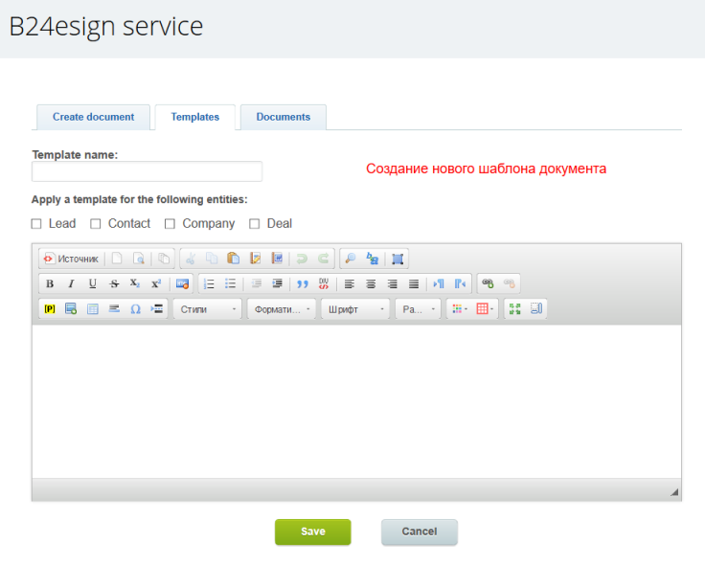Center align the text

[371, 283]
